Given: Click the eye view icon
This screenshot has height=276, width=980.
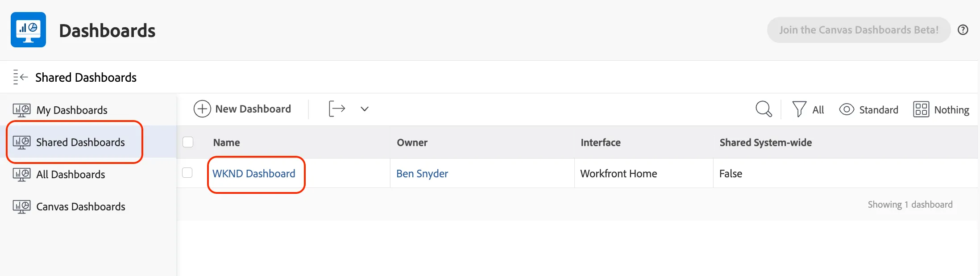Looking at the screenshot, I should click(847, 109).
